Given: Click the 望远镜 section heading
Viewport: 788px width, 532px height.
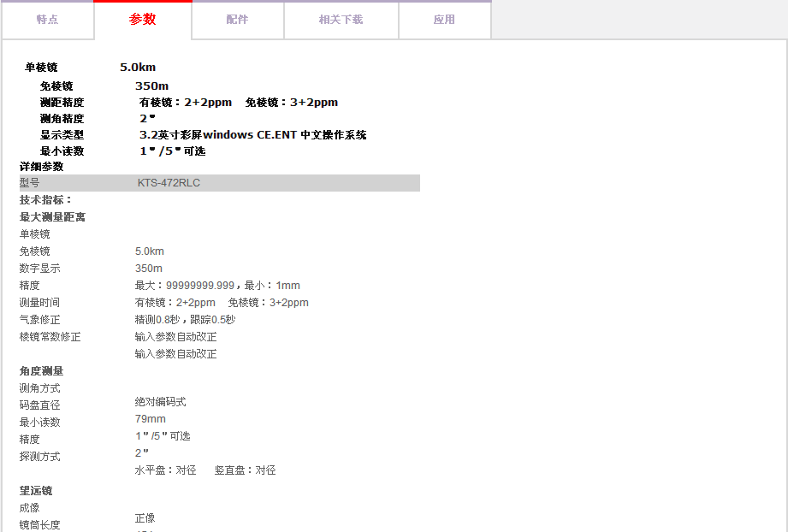Looking at the screenshot, I should [x=36, y=491].
